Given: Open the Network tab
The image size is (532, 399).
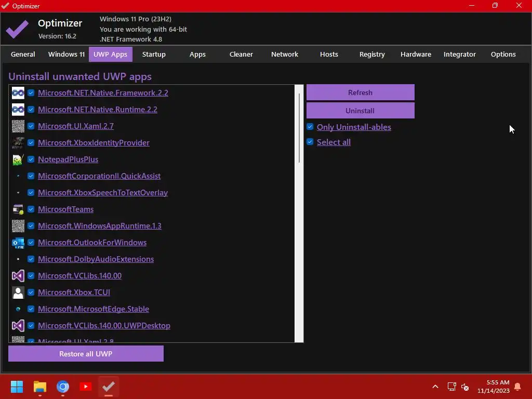Looking at the screenshot, I should pos(285,54).
